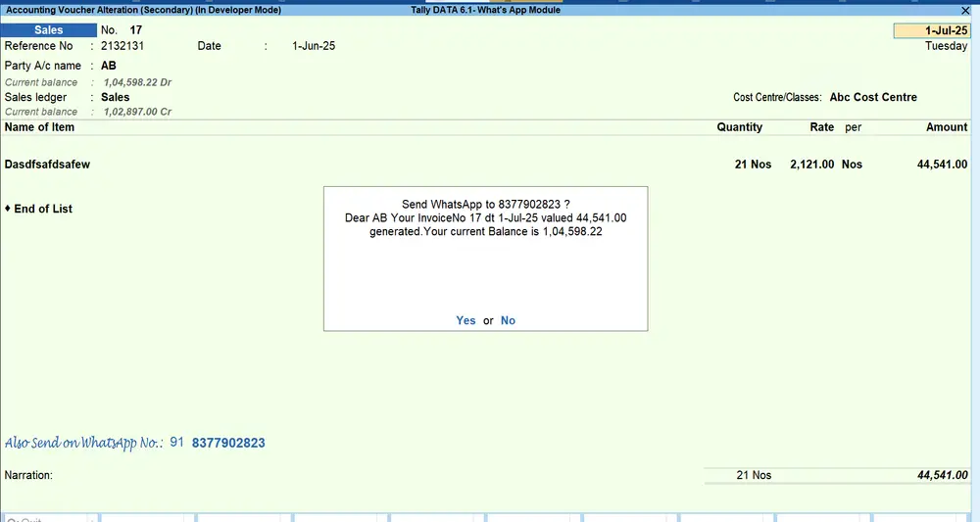The height and width of the screenshot is (522, 980).
Task: Click the per unit value Nos
Action: pyautogui.click(x=852, y=165)
